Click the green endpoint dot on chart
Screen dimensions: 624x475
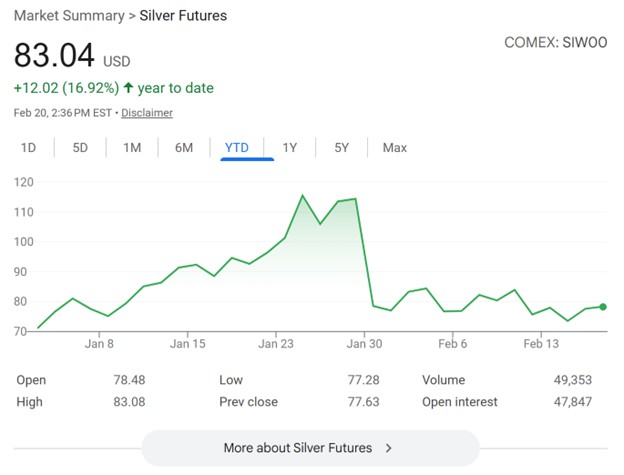click(603, 306)
